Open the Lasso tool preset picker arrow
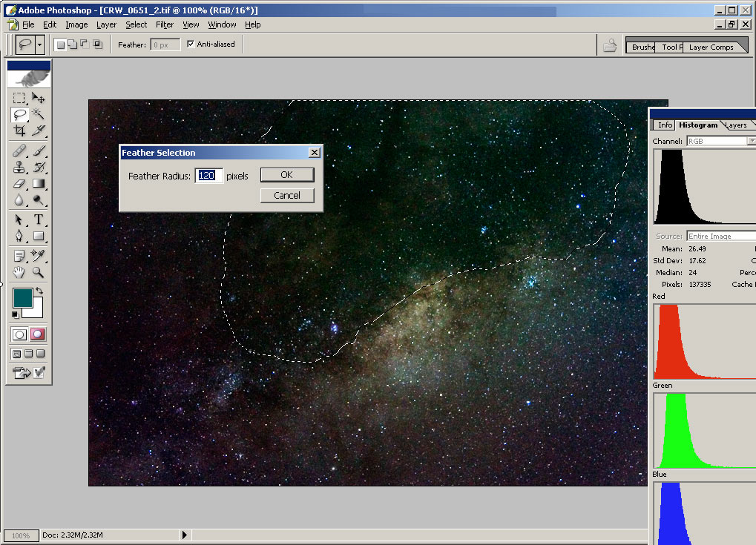 click(39, 44)
